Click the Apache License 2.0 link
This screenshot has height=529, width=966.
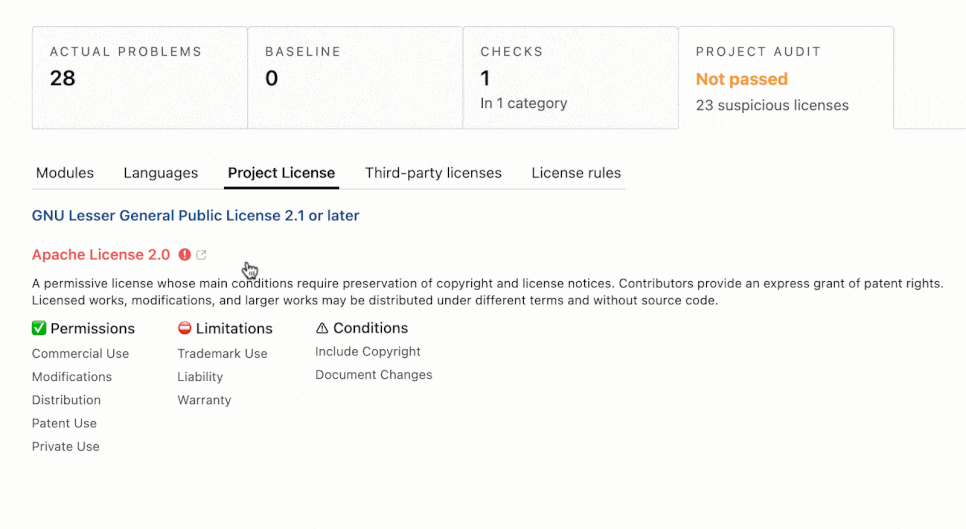tap(101, 254)
